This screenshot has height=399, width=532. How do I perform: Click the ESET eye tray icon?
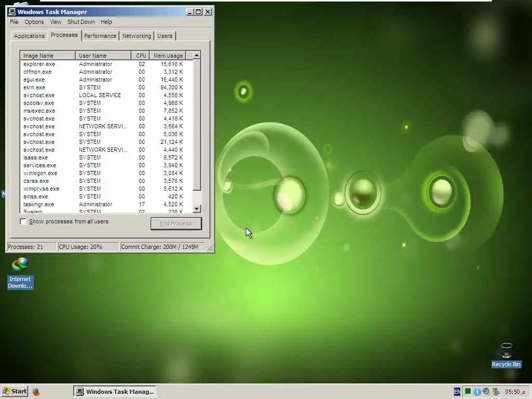(x=486, y=392)
